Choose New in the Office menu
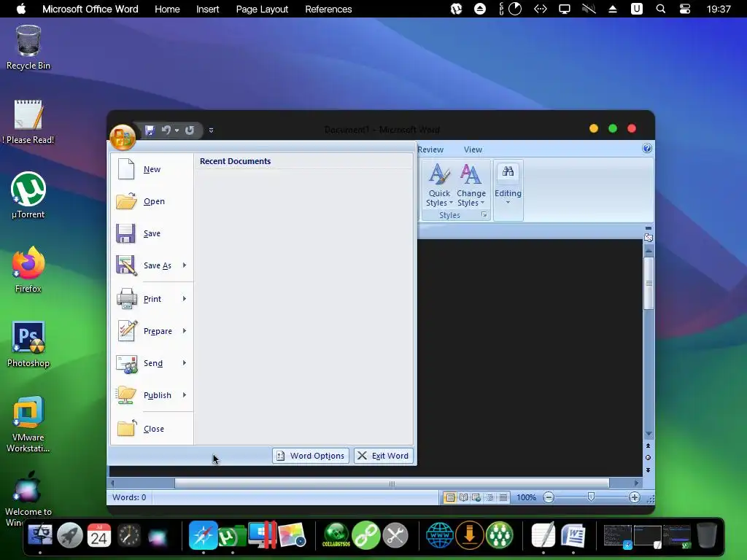 click(x=152, y=169)
